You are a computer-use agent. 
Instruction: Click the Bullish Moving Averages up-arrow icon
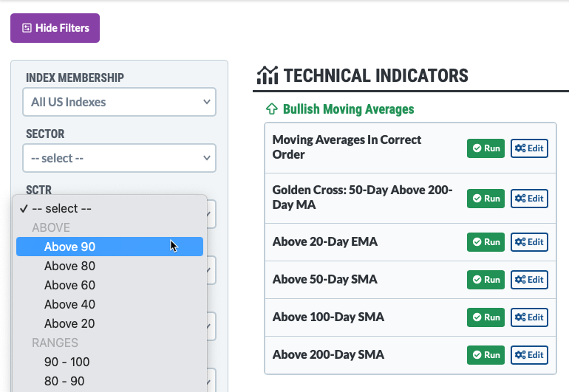[x=271, y=109]
